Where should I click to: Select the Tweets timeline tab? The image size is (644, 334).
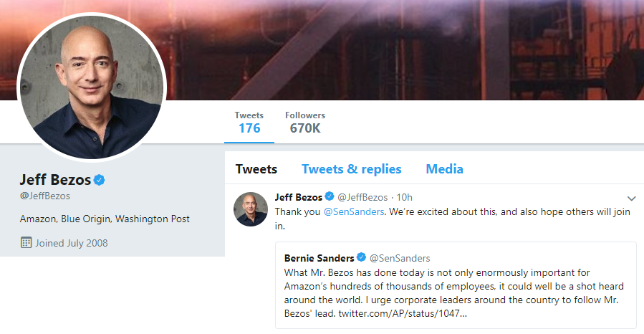pos(256,169)
